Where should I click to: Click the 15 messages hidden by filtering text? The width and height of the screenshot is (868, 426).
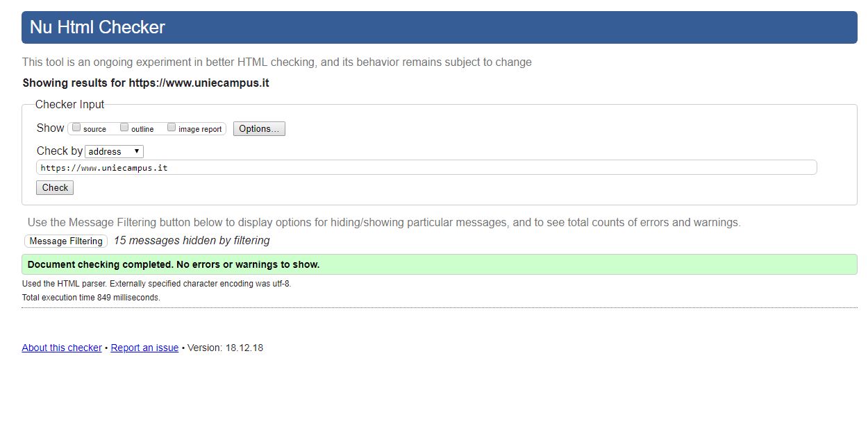pyautogui.click(x=192, y=240)
